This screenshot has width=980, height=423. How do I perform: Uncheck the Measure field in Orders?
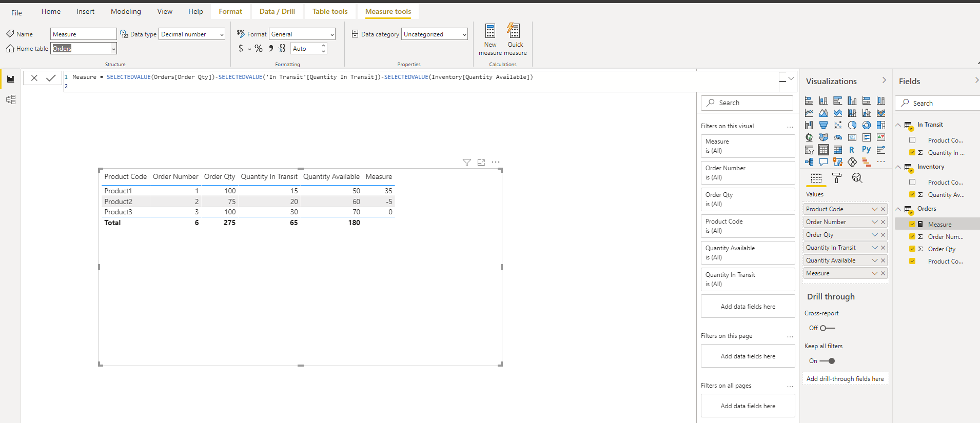tap(912, 224)
